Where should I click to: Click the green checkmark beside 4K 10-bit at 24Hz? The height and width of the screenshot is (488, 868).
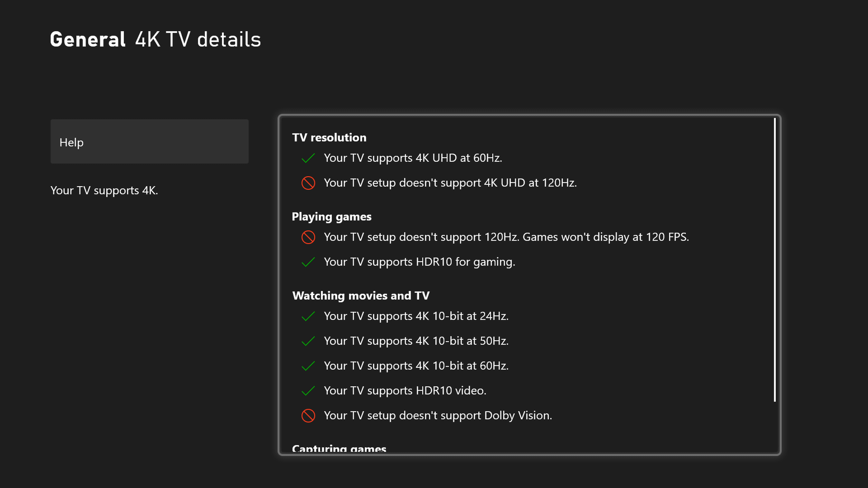coord(308,316)
